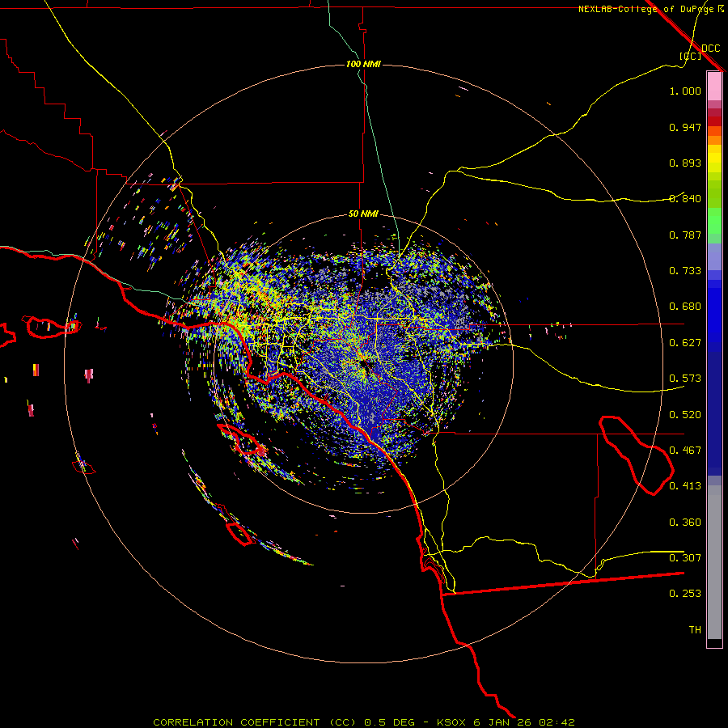Click the 1.000 value on the color scale
The image size is (728, 728).
click(x=685, y=91)
